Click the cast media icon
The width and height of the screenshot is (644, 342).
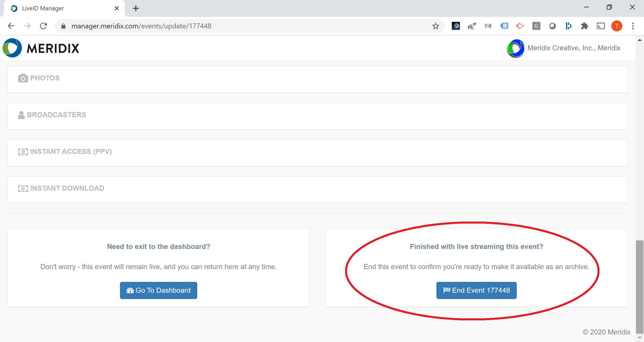pos(600,26)
